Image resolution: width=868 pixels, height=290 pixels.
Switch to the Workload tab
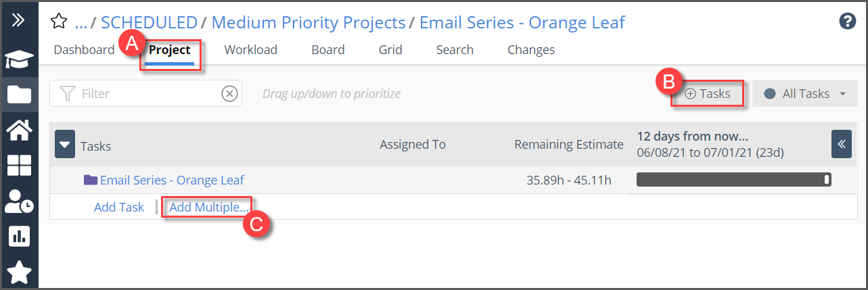(250, 50)
